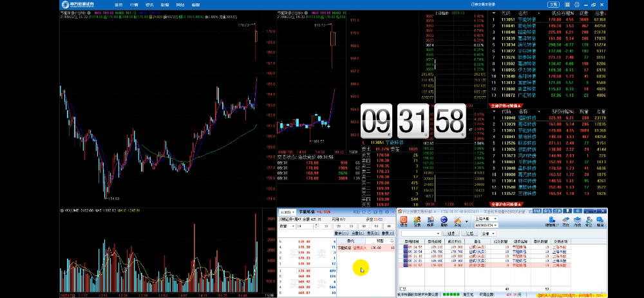Expand the top watchlist header dropdown arrow
644x298 pixels.
point(494,13)
